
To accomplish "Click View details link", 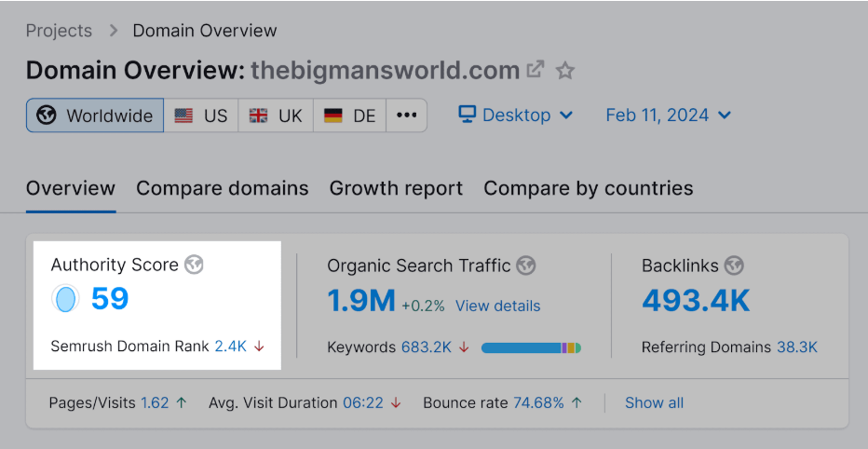I will tap(497, 306).
